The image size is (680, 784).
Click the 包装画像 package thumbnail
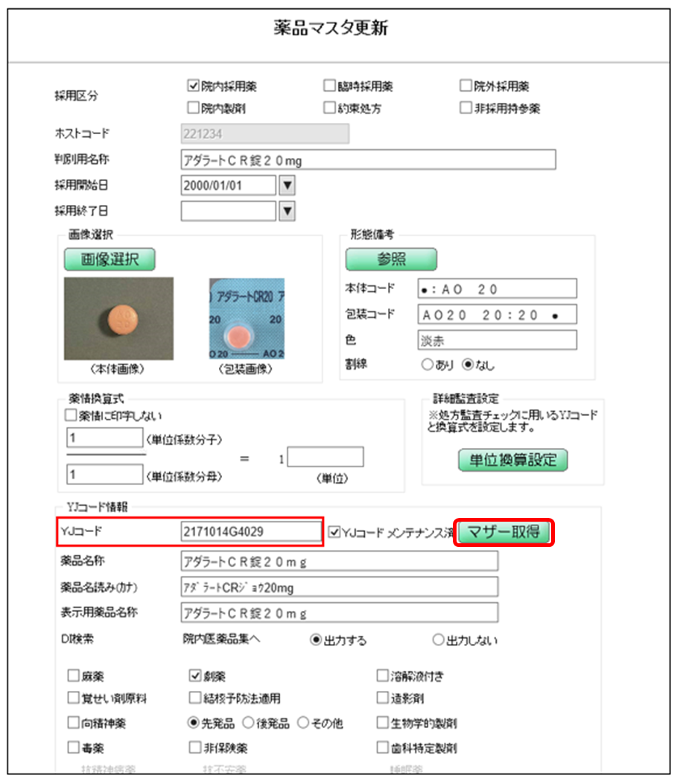point(247,319)
